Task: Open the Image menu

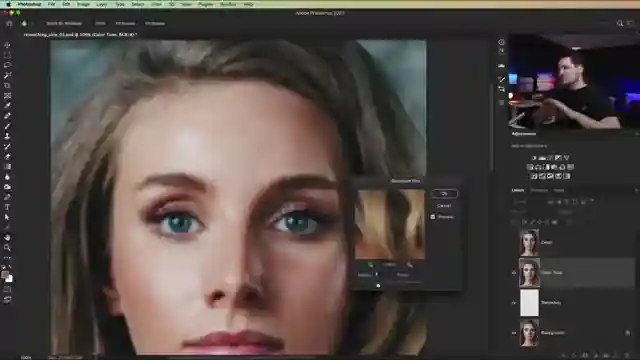Action: [83, 4]
